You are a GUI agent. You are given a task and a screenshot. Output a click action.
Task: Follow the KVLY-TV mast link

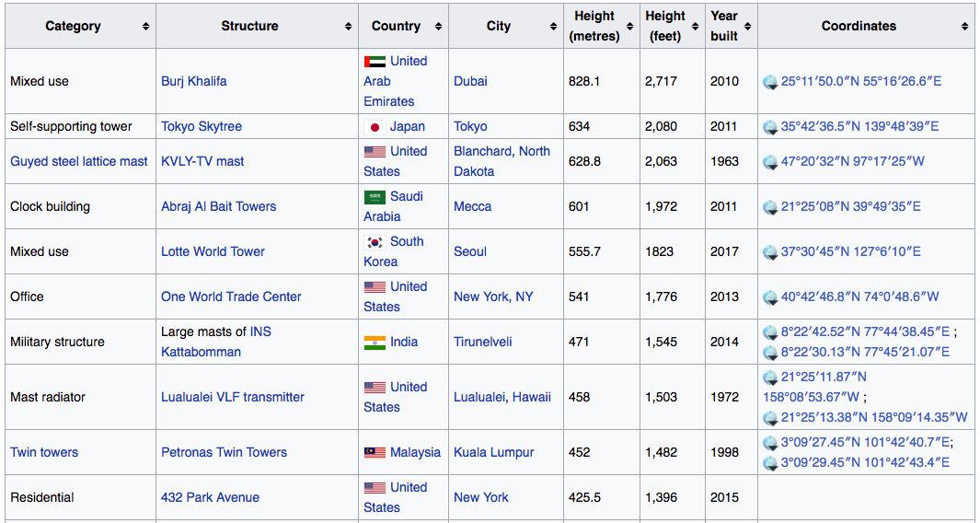pos(202,161)
